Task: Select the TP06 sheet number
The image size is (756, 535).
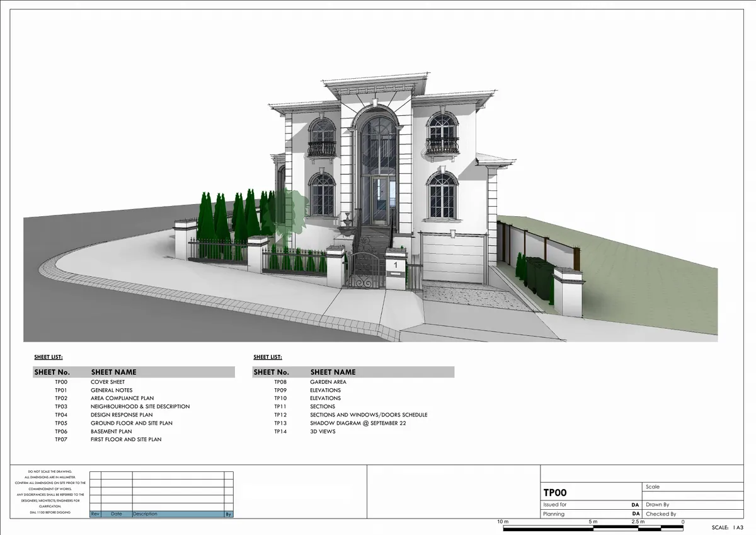Action: pyautogui.click(x=60, y=431)
